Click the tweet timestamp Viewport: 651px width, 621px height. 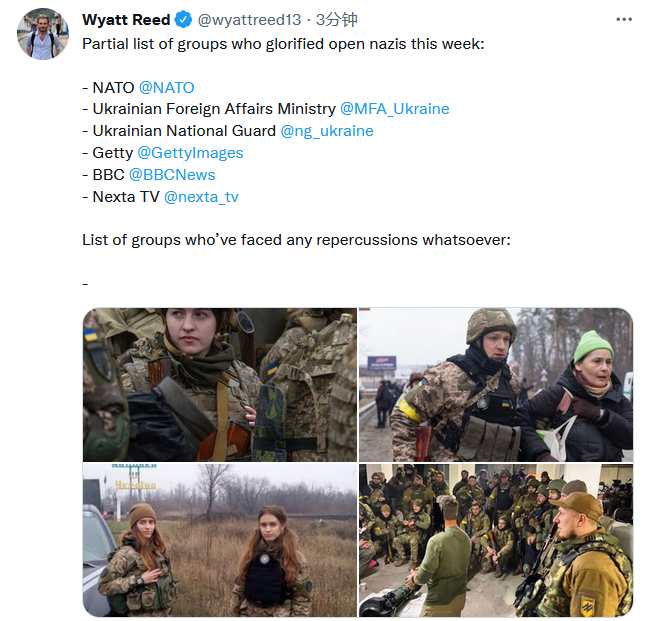pyautogui.click(x=337, y=20)
